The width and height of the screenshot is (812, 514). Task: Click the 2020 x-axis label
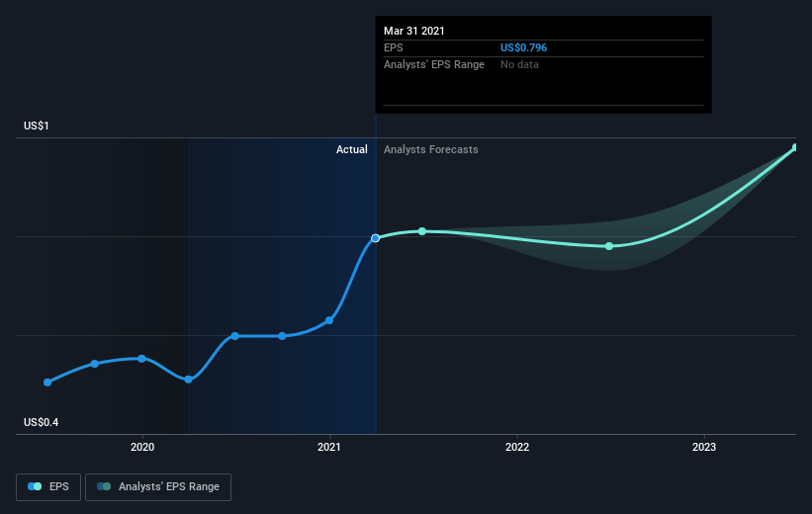(x=142, y=447)
